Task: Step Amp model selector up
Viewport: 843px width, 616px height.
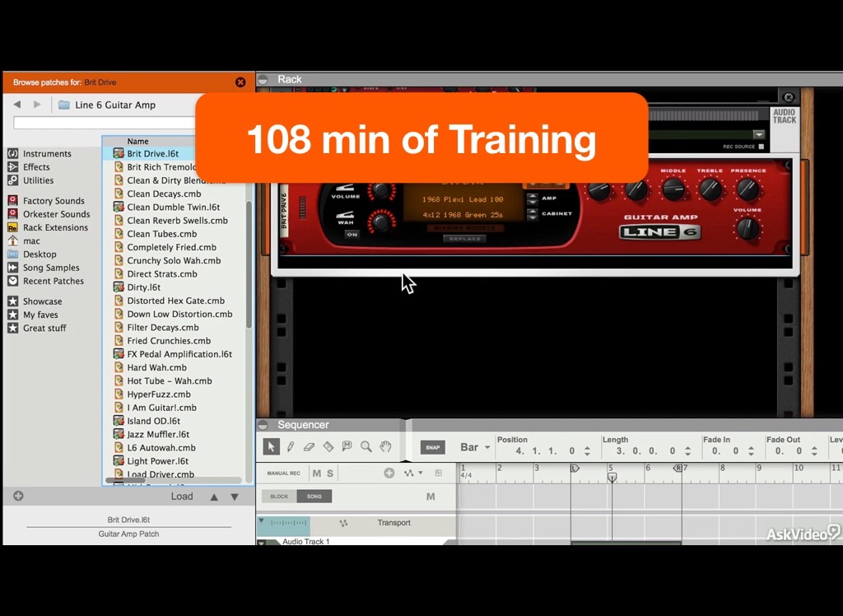Action: coord(533,196)
